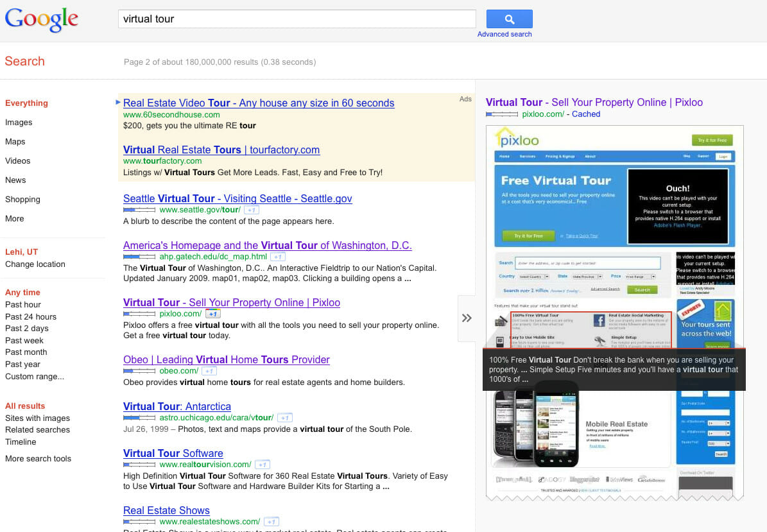Click www.60secondhouse.com URL
Screen dimensions: 767x532
pyautogui.click(x=172, y=115)
